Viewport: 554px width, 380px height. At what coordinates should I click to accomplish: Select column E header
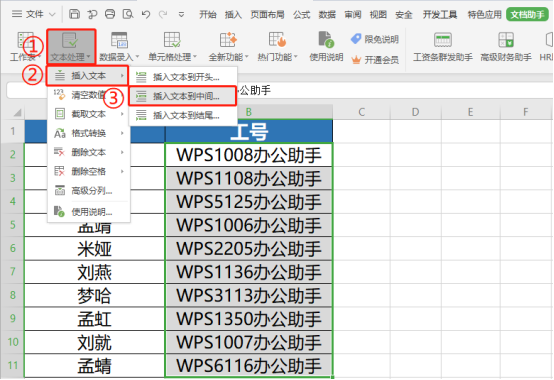(x=470, y=112)
